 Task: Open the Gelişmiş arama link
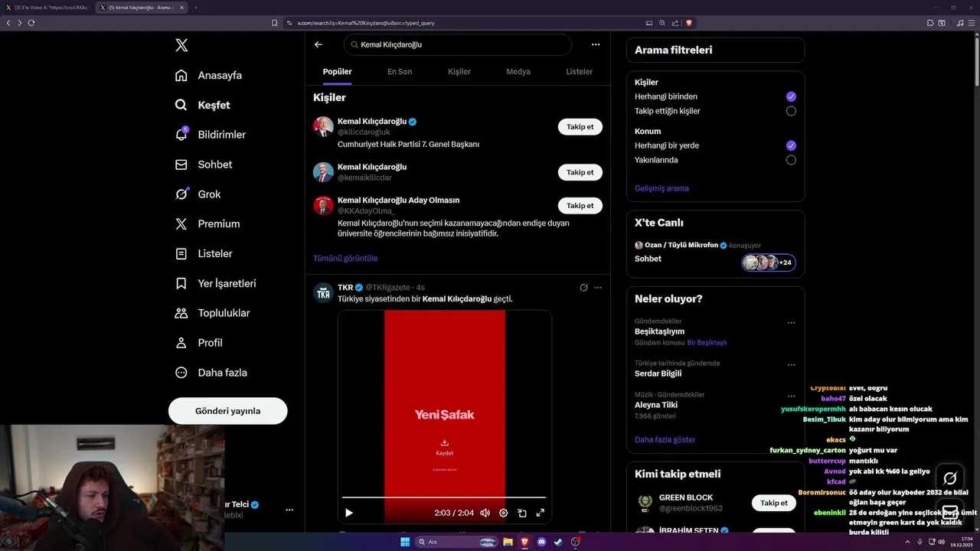661,188
